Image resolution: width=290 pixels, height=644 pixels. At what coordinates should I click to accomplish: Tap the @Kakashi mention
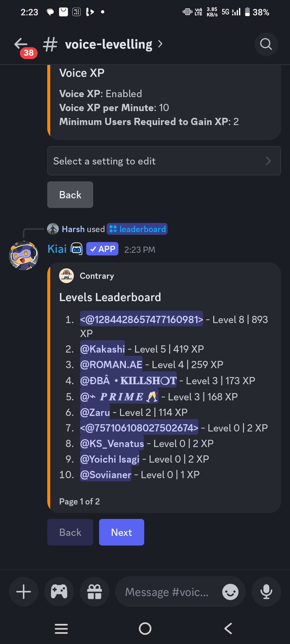point(102,349)
